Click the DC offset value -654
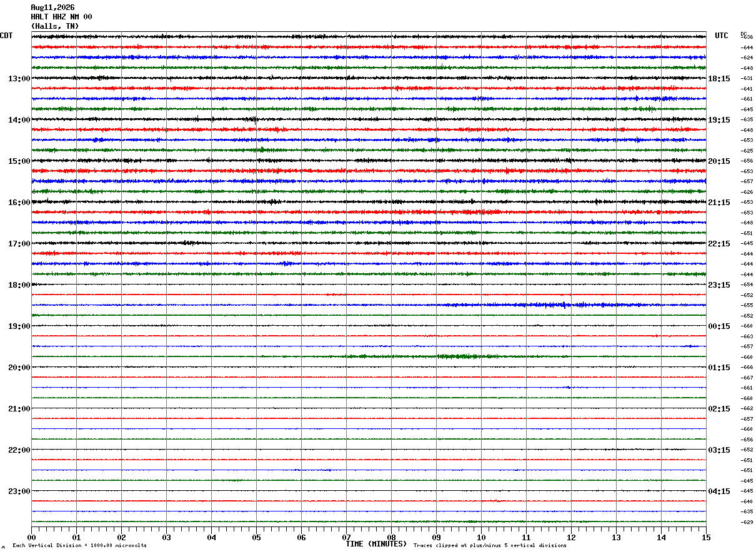This screenshot has height=554, width=756. (x=747, y=285)
